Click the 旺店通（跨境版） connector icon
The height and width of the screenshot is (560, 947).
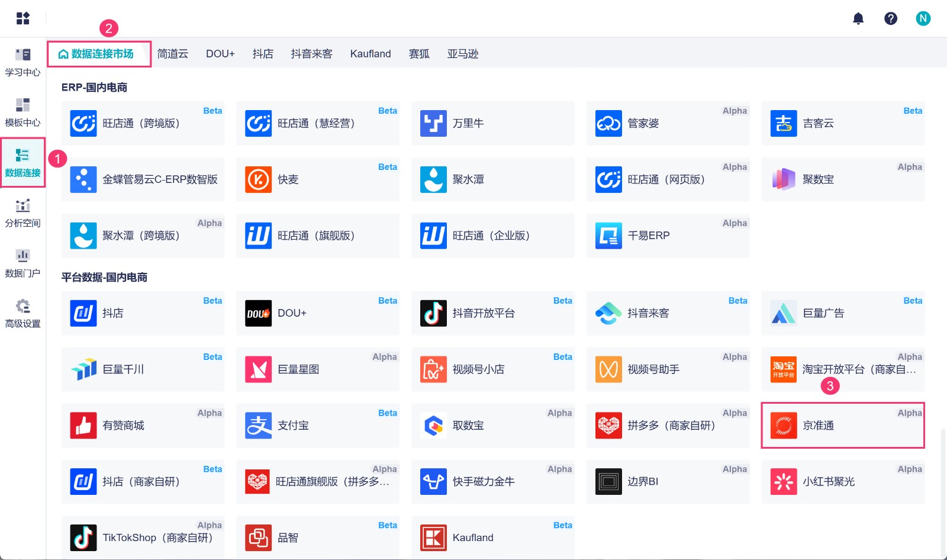click(x=83, y=123)
